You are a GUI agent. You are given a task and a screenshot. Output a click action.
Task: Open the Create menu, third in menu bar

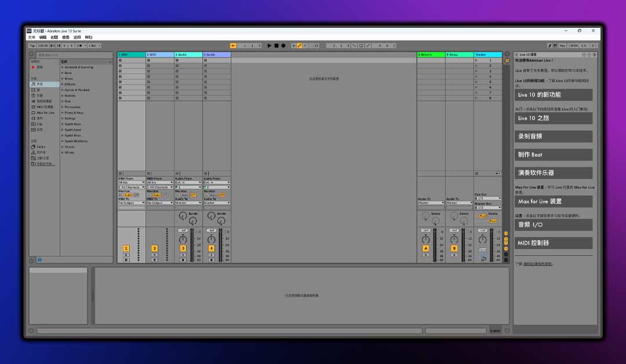[x=54, y=38]
